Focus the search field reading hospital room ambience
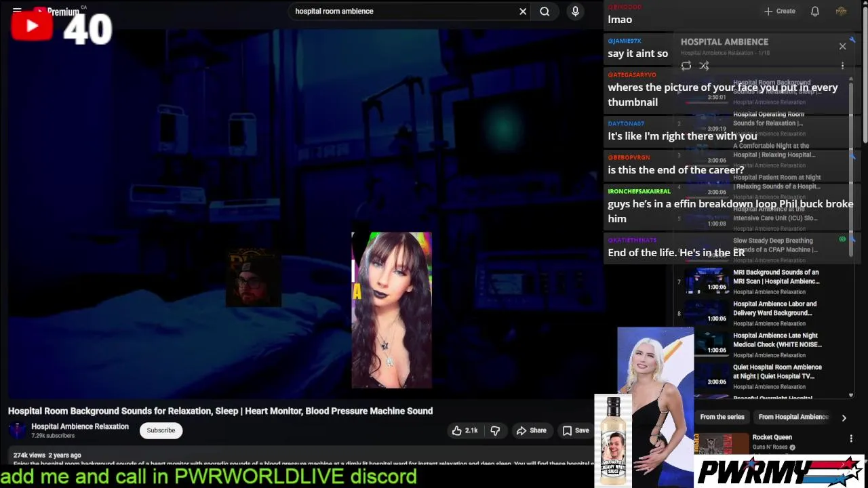Image resolution: width=868 pixels, height=488 pixels. (403, 12)
